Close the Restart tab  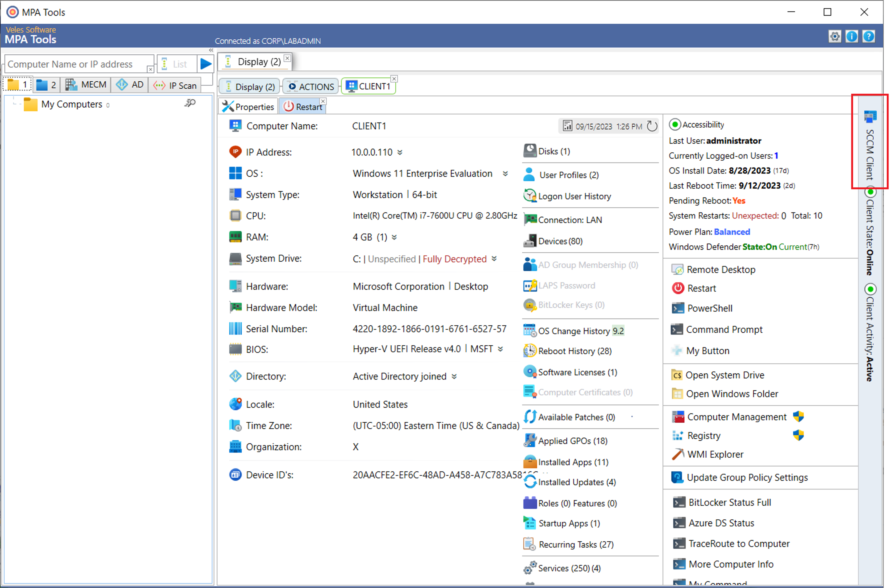pos(323,101)
